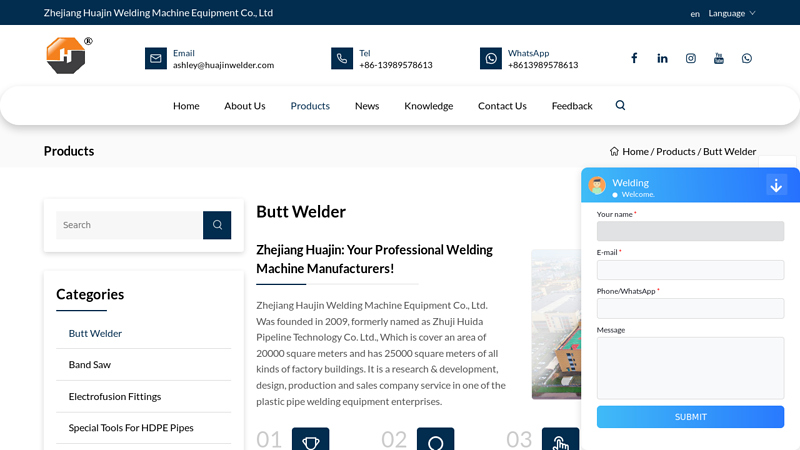This screenshot has width=800, height=450.
Task: Click the factory building image
Action: 556,324
